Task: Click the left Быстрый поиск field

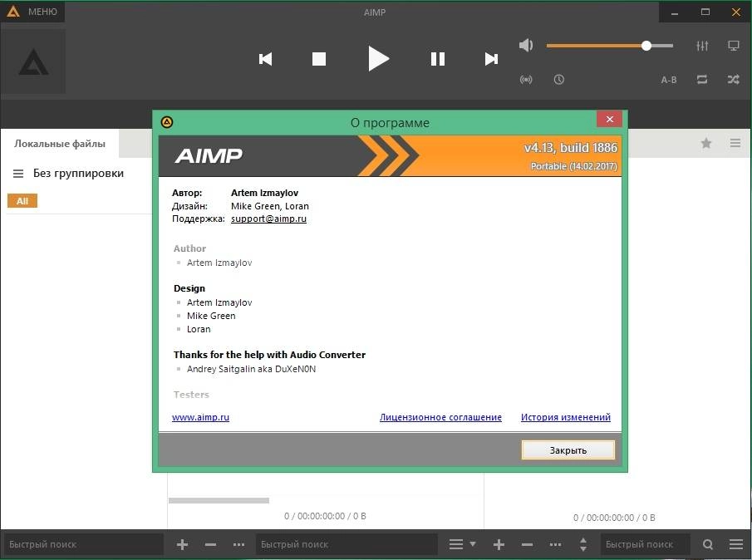Action: (84, 544)
